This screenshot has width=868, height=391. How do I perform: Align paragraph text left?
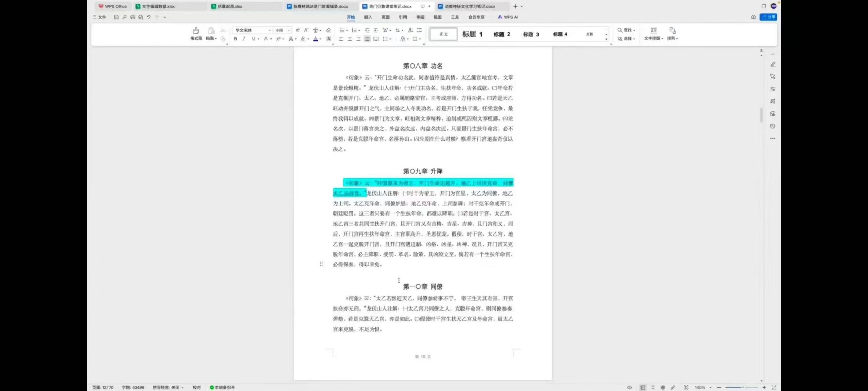341,39
